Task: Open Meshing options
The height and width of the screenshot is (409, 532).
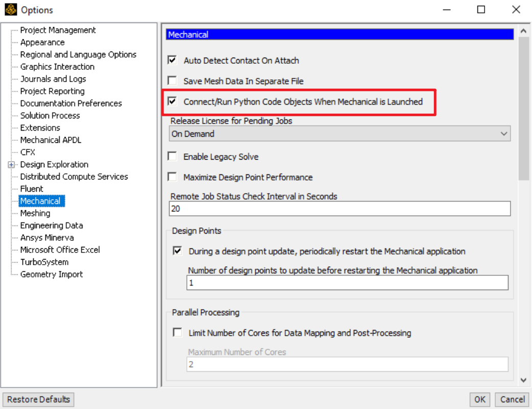Action: (35, 213)
